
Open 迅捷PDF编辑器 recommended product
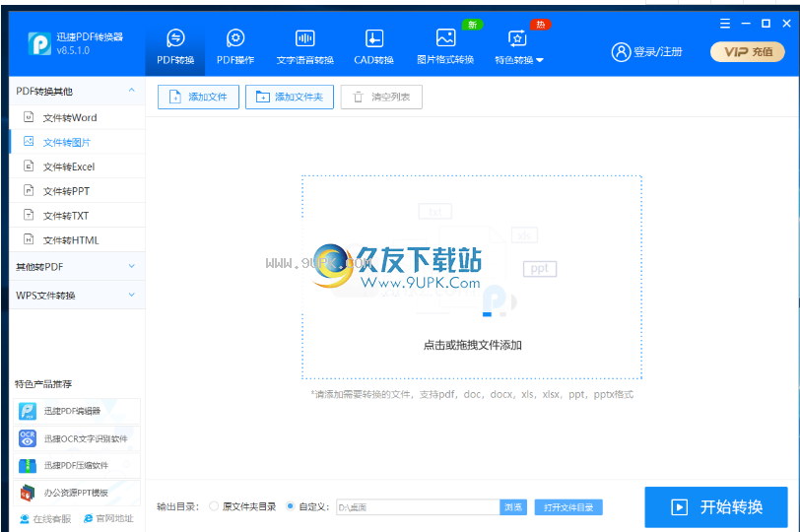77,411
